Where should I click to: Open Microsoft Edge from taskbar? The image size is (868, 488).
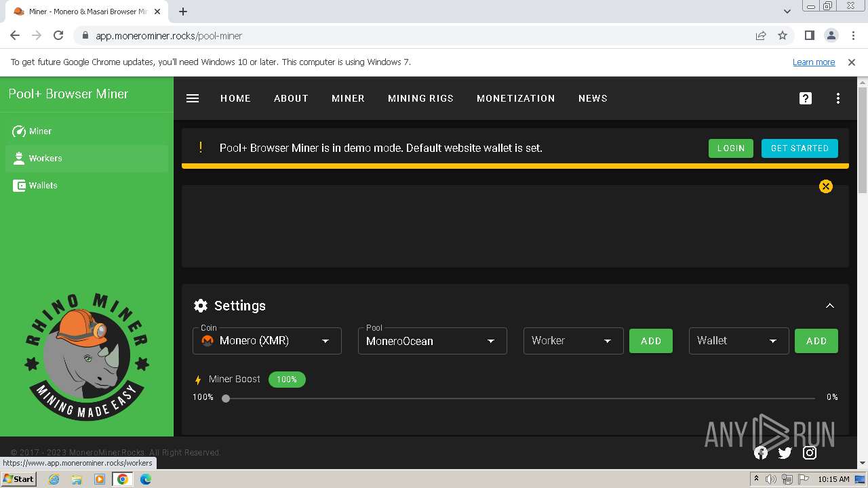click(x=146, y=479)
